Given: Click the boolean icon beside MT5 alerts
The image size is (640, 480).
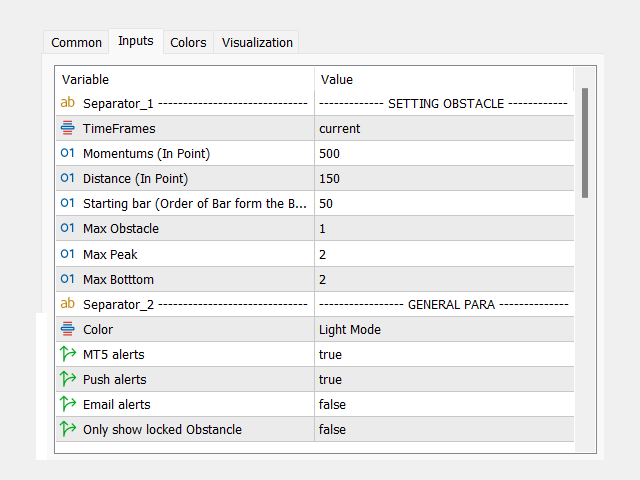Looking at the screenshot, I should click(68, 354).
